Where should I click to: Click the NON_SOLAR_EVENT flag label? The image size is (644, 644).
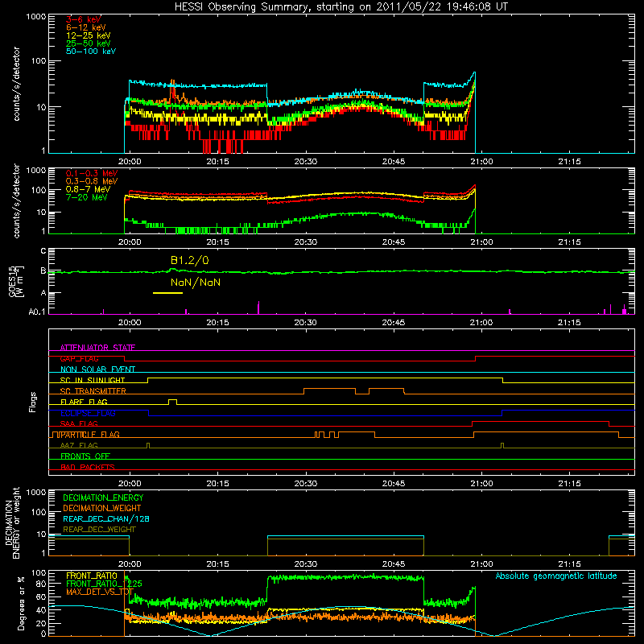(x=97, y=369)
